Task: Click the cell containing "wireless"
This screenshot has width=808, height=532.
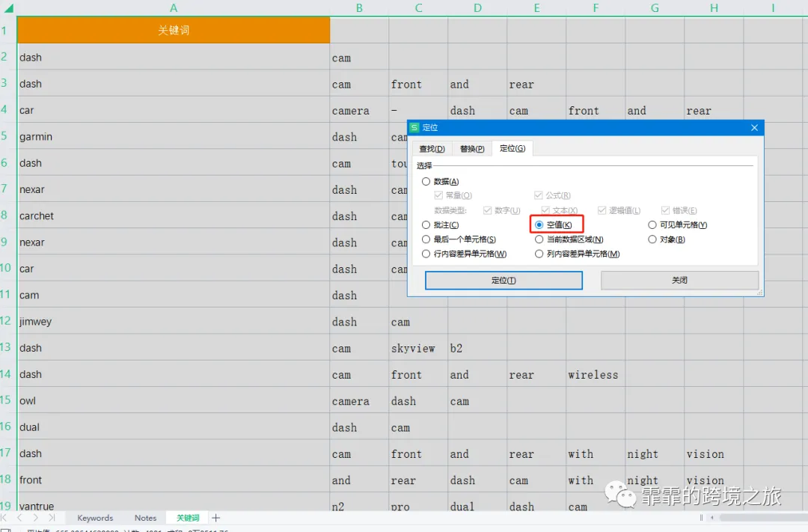Action: click(596, 374)
